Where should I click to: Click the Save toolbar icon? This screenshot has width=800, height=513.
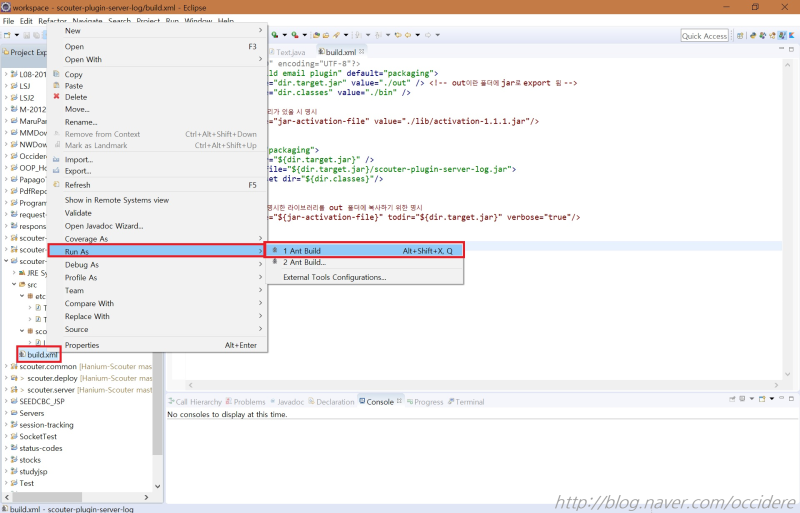tap(28, 35)
